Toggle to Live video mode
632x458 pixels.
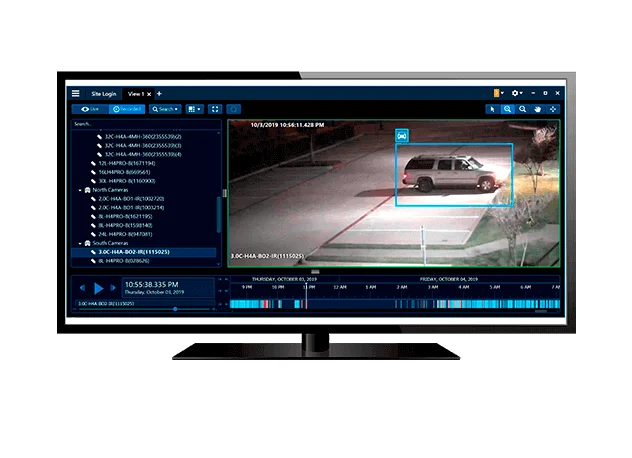click(x=89, y=108)
